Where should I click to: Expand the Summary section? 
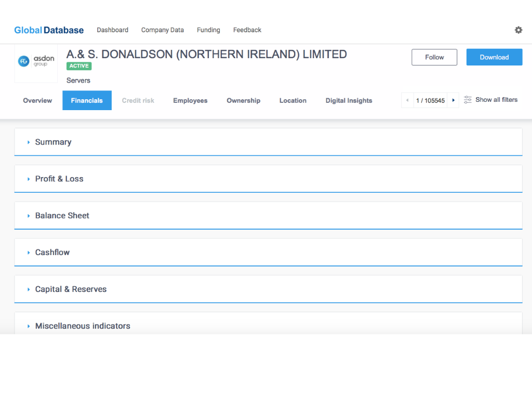[53, 142]
